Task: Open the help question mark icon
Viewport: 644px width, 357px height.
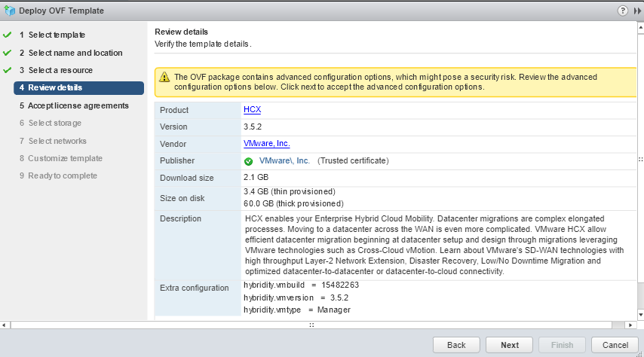Action: 623,11
